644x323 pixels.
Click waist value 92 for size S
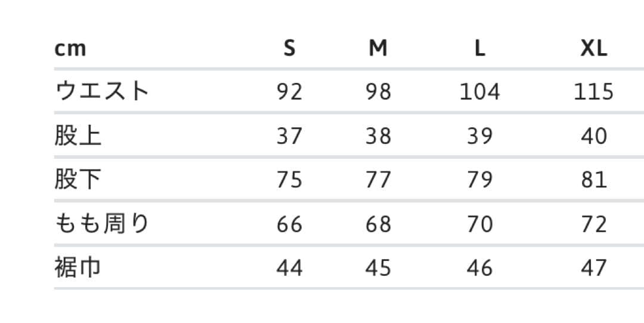pyautogui.click(x=290, y=91)
